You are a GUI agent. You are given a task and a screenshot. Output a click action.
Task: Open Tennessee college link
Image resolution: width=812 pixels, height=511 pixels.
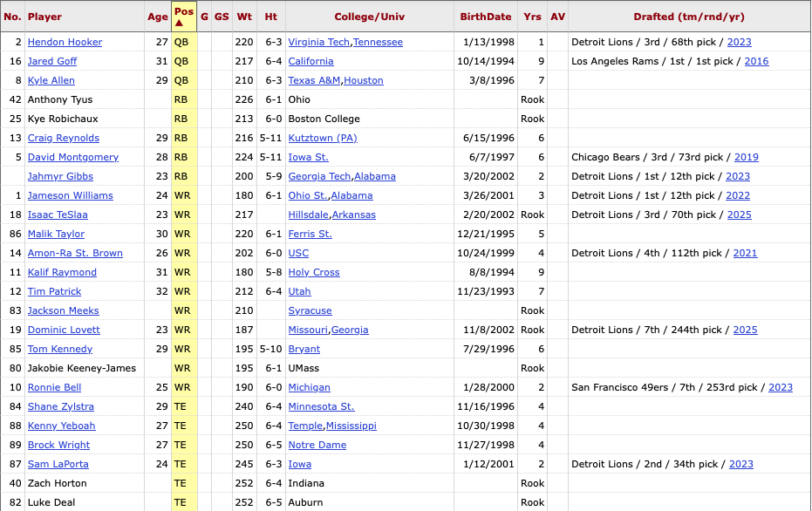click(378, 42)
